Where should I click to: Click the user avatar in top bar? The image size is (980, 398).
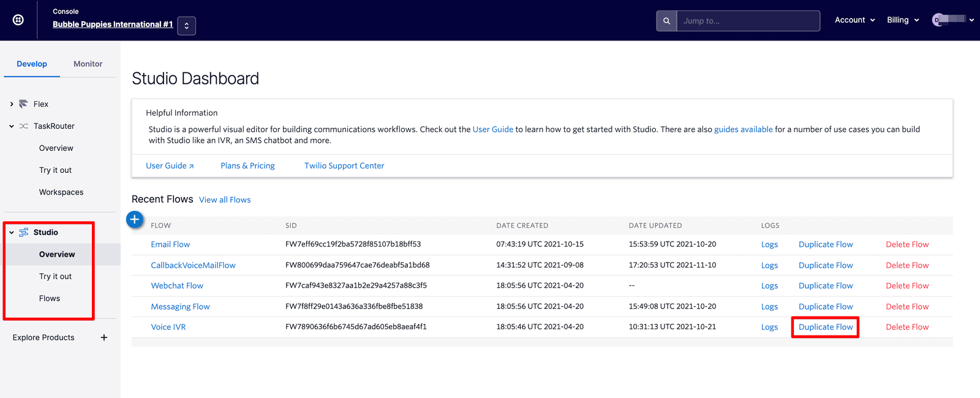[938, 20]
